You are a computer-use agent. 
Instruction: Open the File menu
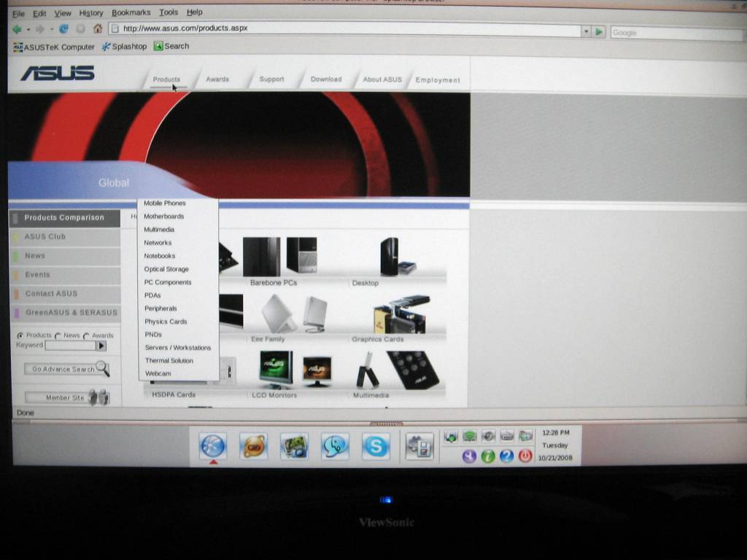coord(18,14)
